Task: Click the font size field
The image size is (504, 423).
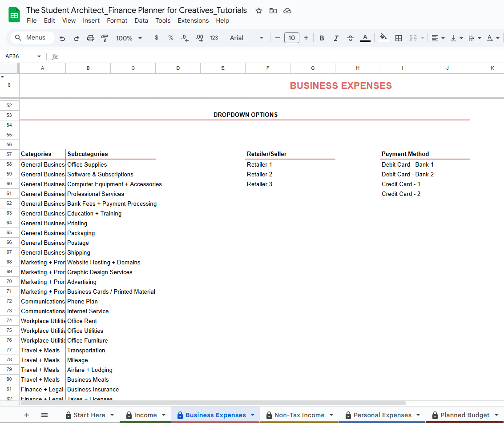Action: [x=291, y=38]
